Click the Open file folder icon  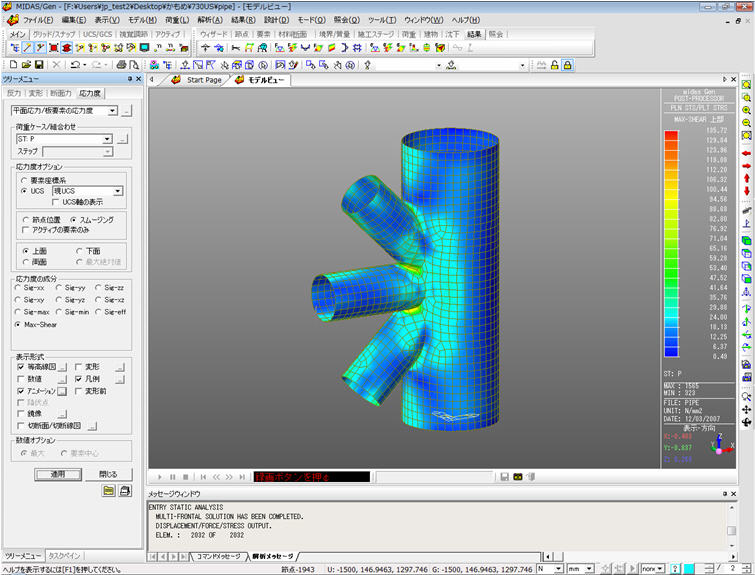[x=26, y=65]
